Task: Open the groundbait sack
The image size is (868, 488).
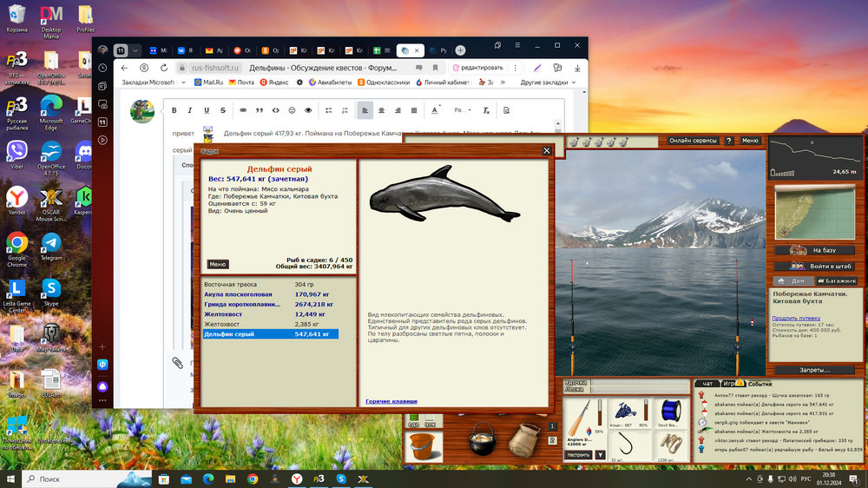Action: point(523,440)
